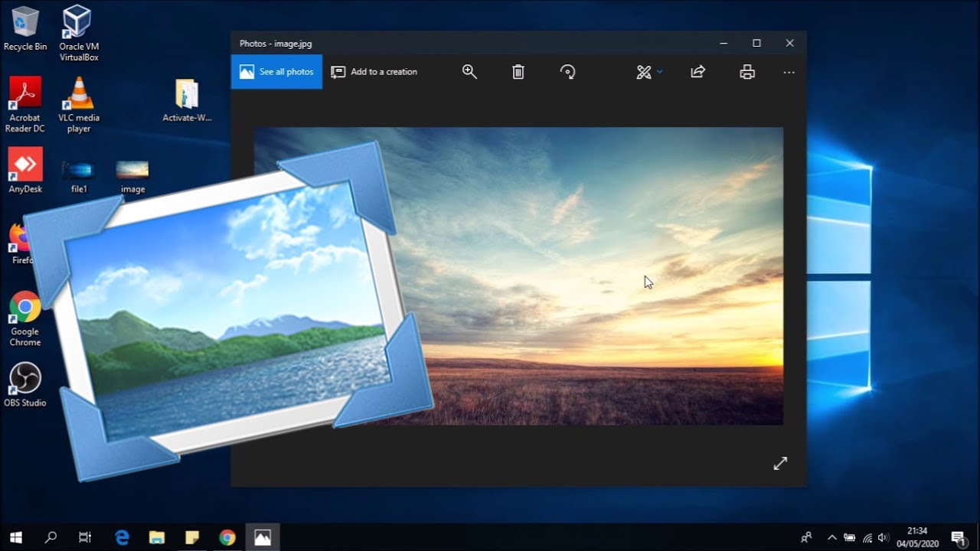Click Add to a creation
This screenshot has height=551, width=980.
pyautogui.click(x=374, y=72)
